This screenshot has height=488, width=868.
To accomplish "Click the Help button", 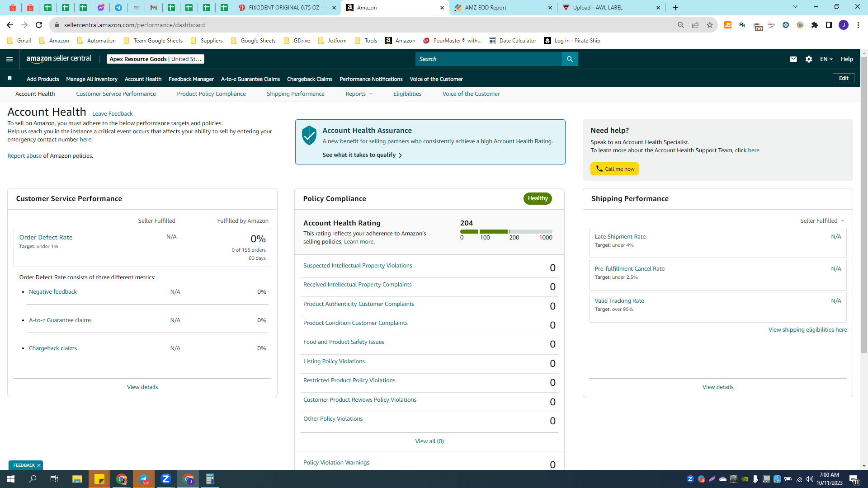I will coord(847,59).
